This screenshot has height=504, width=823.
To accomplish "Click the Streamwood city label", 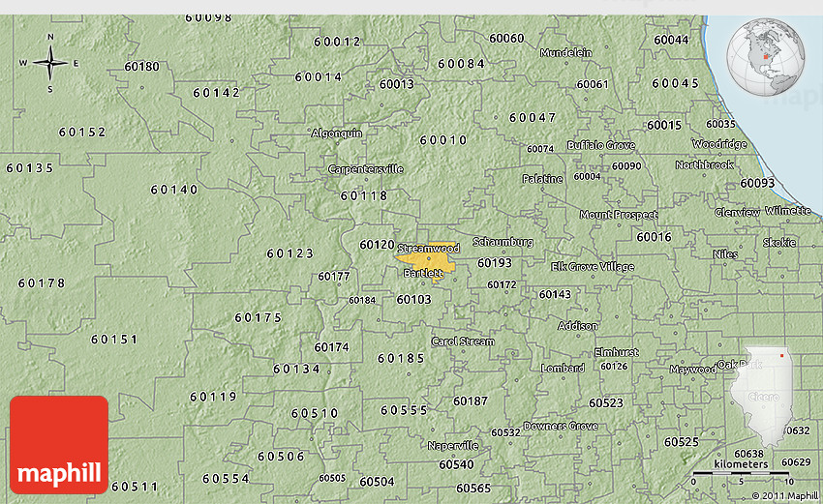I will (428, 249).
